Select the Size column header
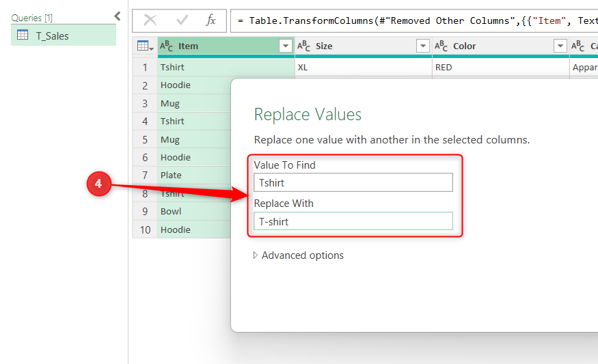 click(x=363, y=46)
